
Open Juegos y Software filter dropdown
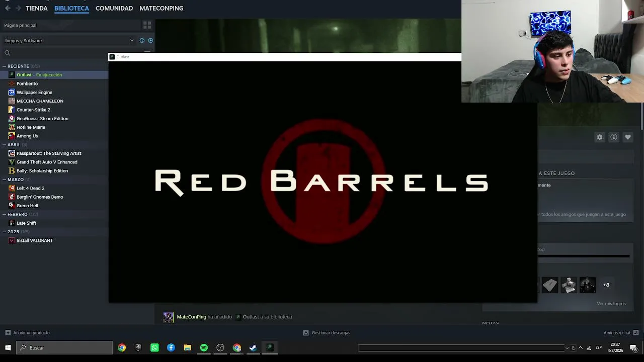click(69, 41)
